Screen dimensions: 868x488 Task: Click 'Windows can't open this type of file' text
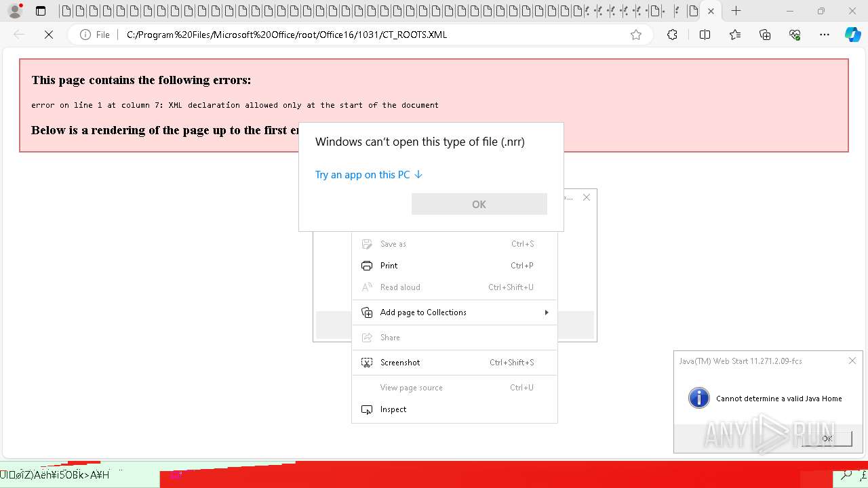click(x=420, y=142)
